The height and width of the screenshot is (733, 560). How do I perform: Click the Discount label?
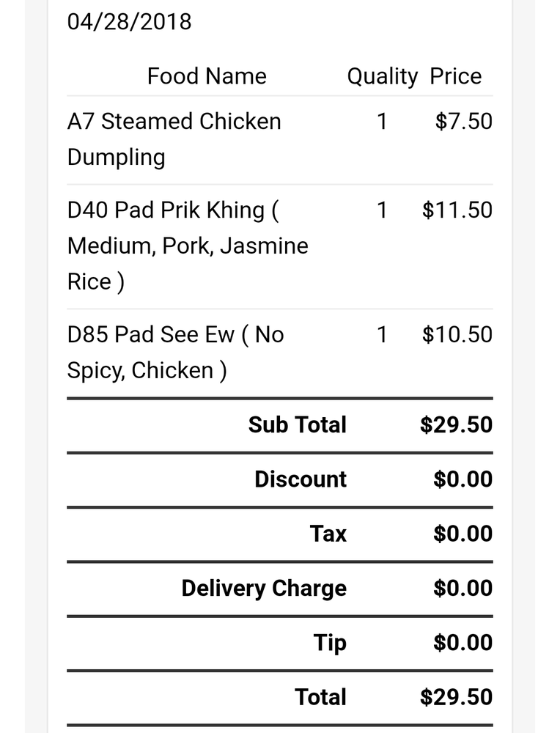tap(301, 479)
